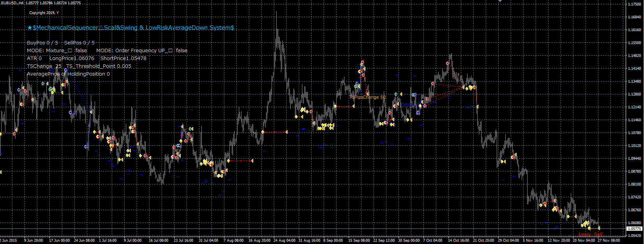The height and width of the screenshot is (244, 644).
Task: Click price scale value 1.05420
Action: pyautogui.click(x=635, y=236)
